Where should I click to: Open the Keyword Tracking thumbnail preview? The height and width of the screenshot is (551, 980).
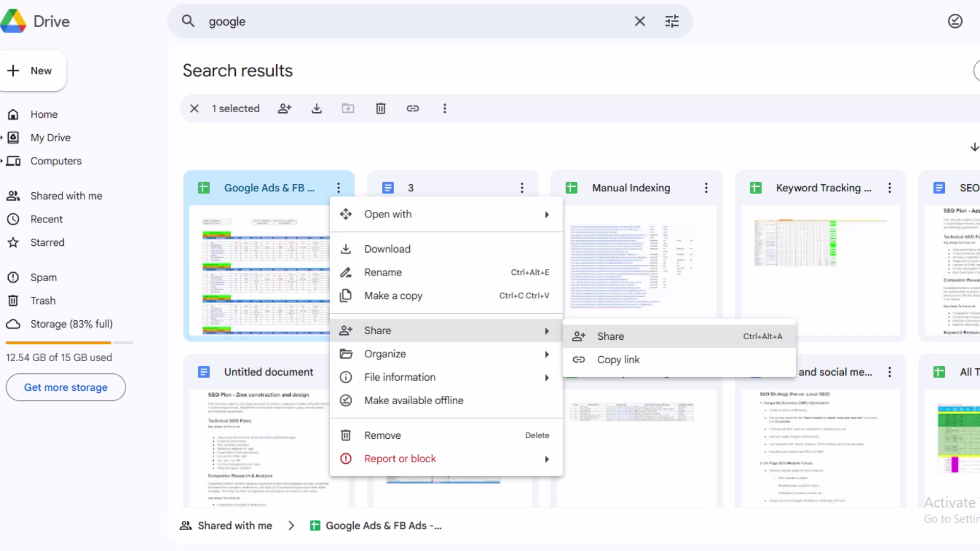point(820,270)
